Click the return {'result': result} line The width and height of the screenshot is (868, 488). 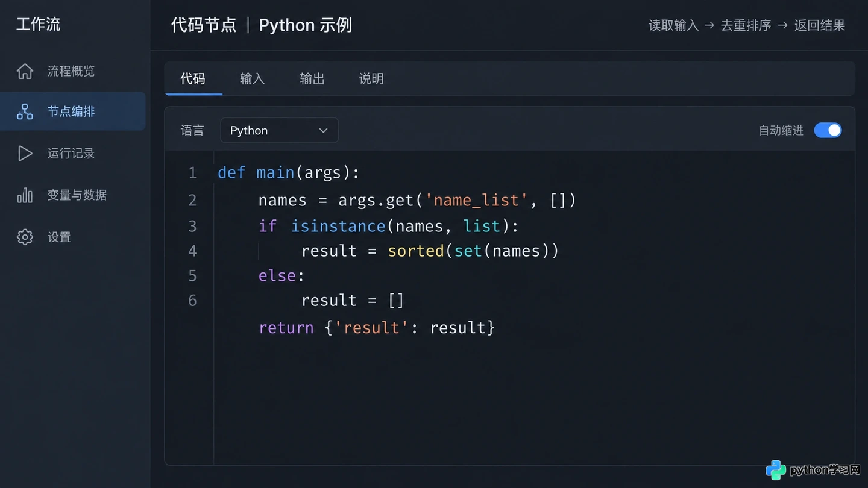tap(377, 328)
